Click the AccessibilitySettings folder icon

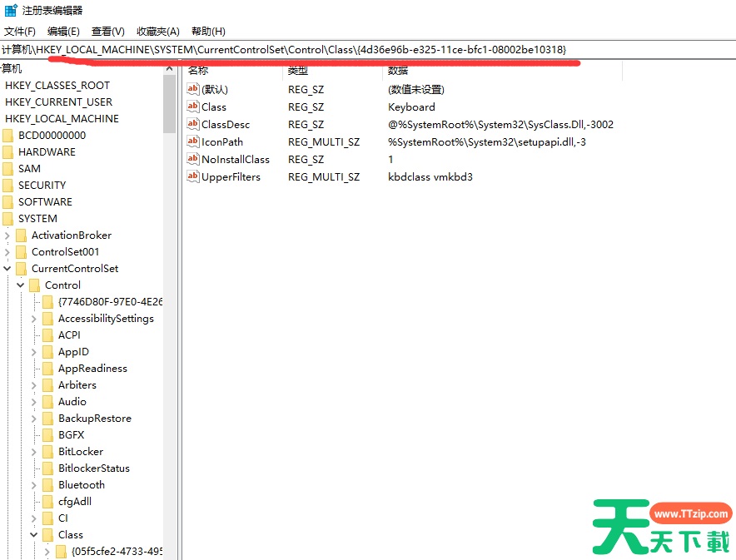48,319
